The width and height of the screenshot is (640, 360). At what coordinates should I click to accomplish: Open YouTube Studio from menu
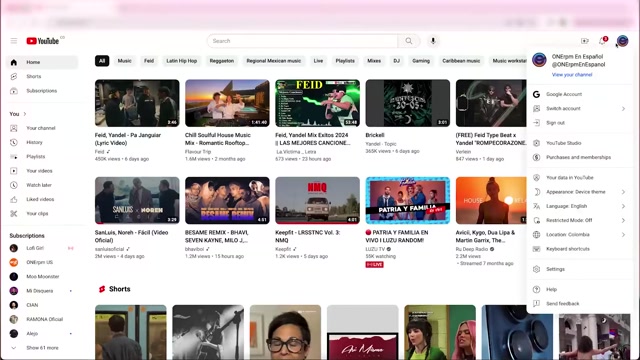[x=580, y=143]
